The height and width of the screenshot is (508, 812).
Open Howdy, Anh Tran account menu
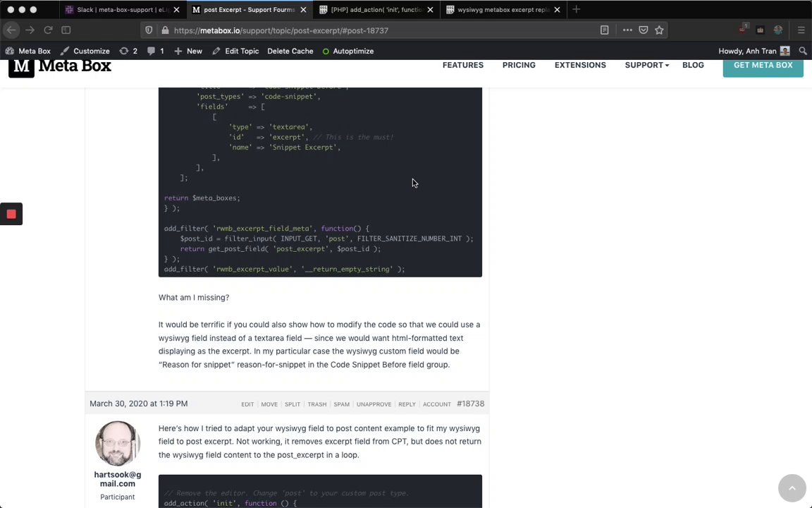click(x=754, y=51)
